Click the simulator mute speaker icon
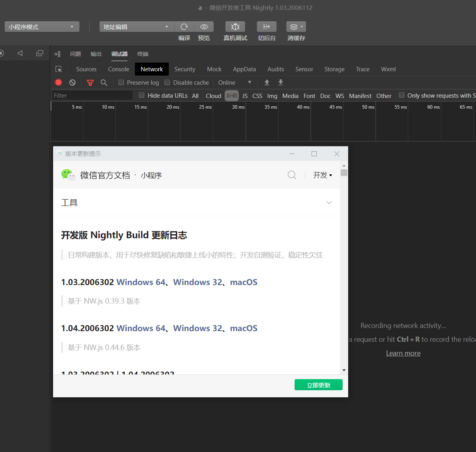The image size is (476, 452). [20, 53]
